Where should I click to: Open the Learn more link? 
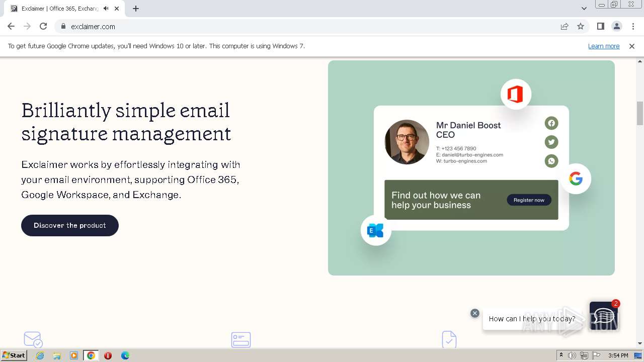click(x=604, y=46)
